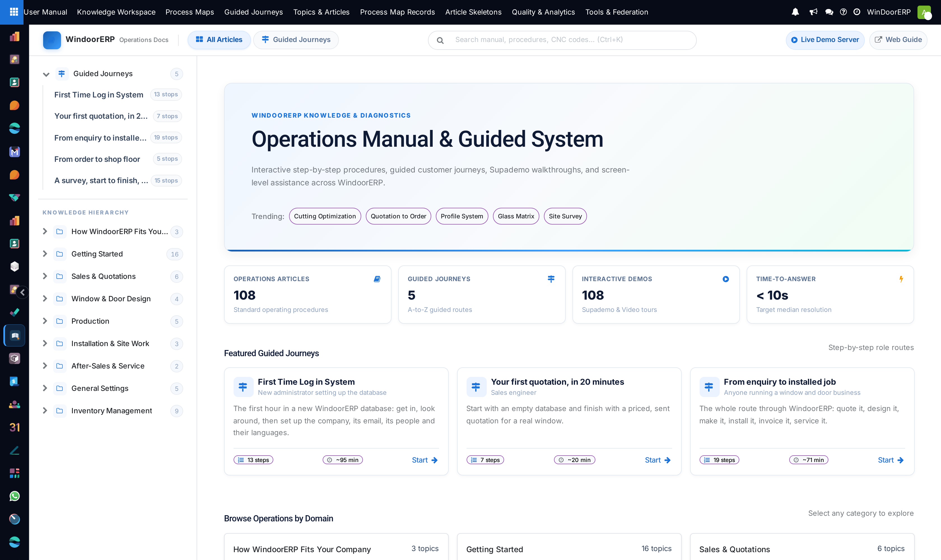The width and height of the screenshot is (941, 560).
Task: Expand the Installation & Site Work folder
Action: pos(45,343)
